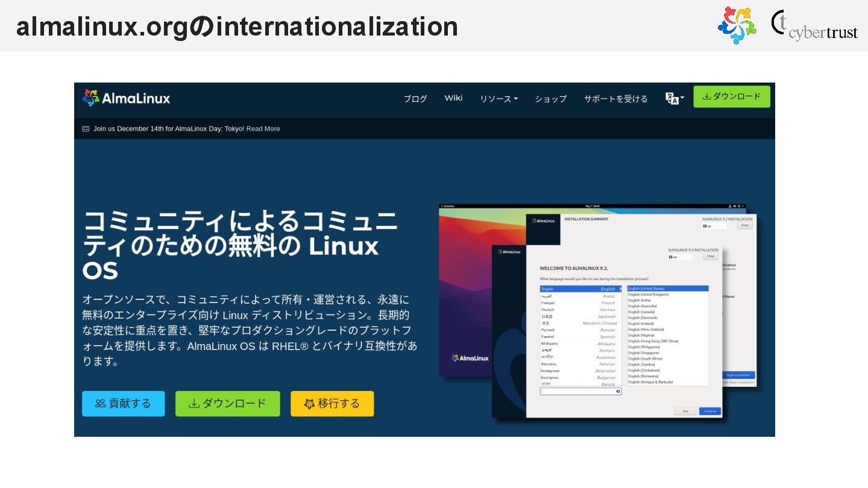Image resolution: width=868 pixels, height=488 pixels.
Task: Open the ショップ nav item
Action: point(551,99)
